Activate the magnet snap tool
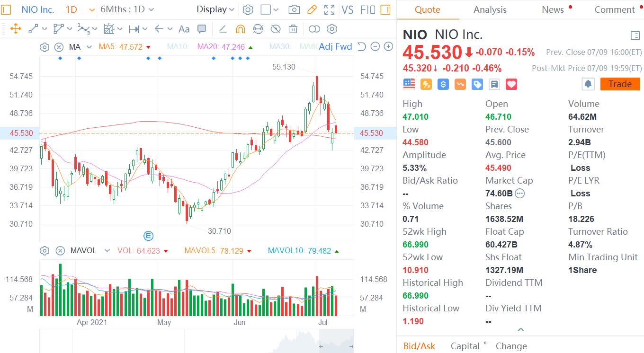Viewport: 644px width, 353px height. point(240,29)
